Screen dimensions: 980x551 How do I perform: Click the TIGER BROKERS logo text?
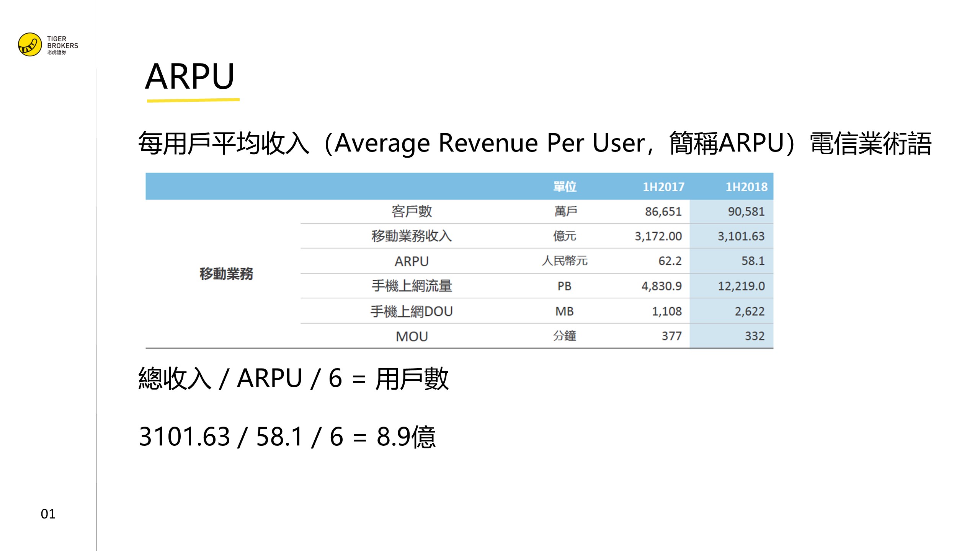pos(62,43)
